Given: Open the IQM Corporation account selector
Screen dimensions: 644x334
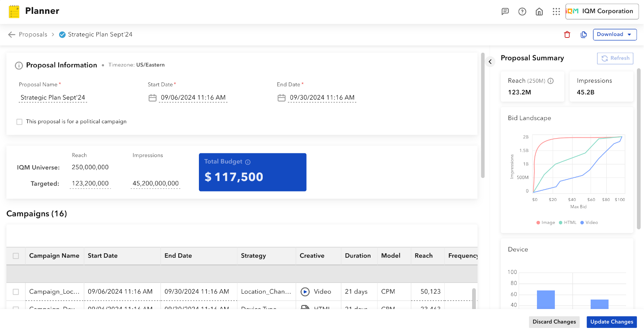Looking at the screenshot, I should point(602,11).
